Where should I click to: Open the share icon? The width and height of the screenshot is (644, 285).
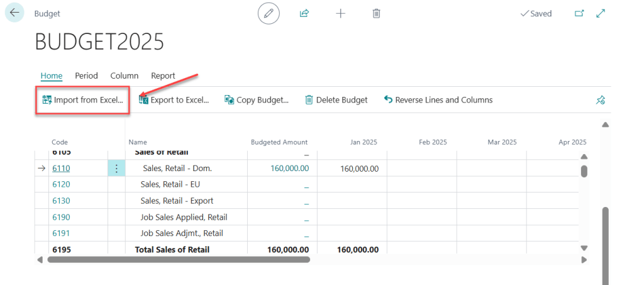pyautogui.click(x=304, y=14)
